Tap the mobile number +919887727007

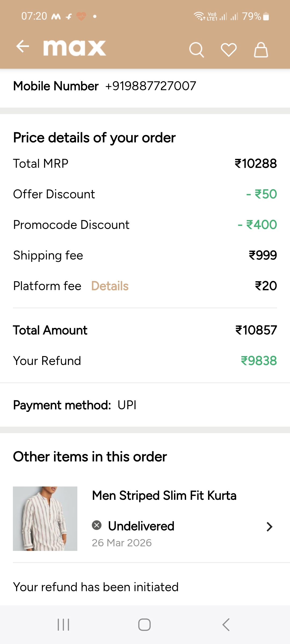pyautogui.click(x=151, y=86)
